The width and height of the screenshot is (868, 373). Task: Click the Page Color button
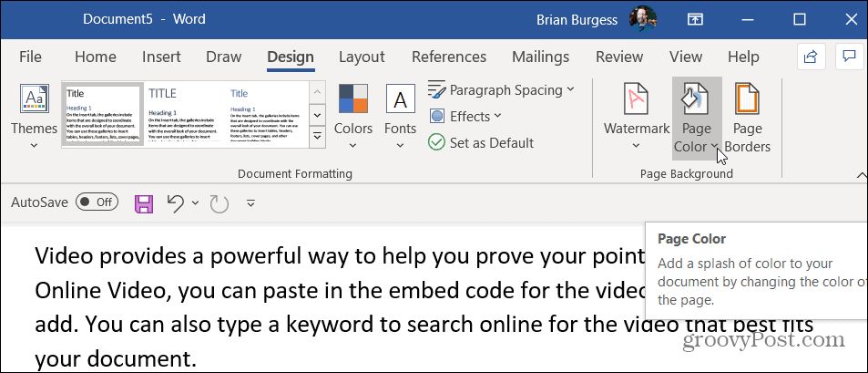(697, 117)
